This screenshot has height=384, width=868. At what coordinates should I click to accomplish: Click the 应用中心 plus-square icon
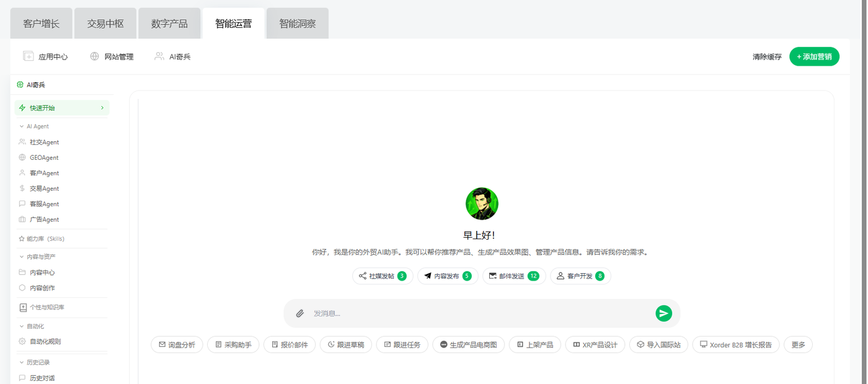click(29, 56)
